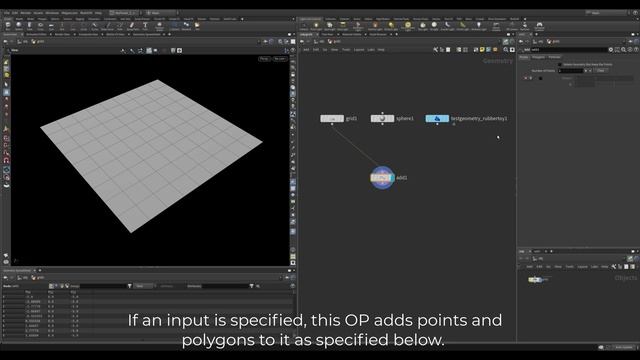Open the Geometry Spreadsheet pane tab

[17, 270]
